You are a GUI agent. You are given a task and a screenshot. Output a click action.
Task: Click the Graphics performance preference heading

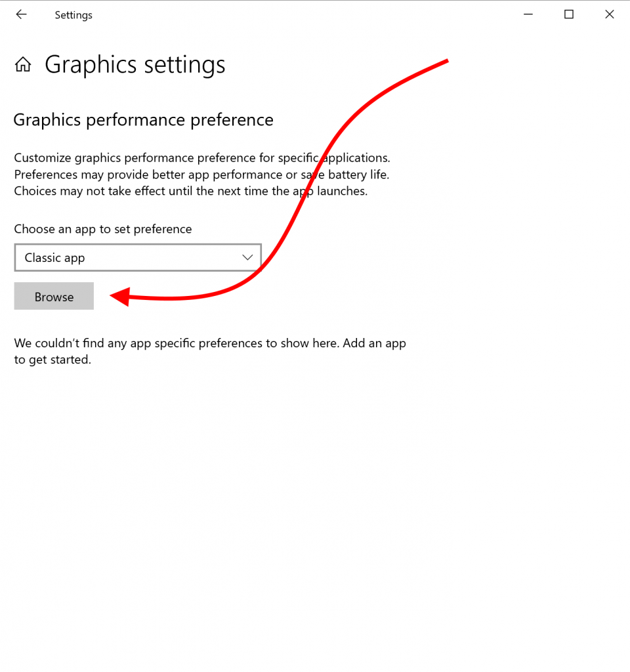pos(143,120)
